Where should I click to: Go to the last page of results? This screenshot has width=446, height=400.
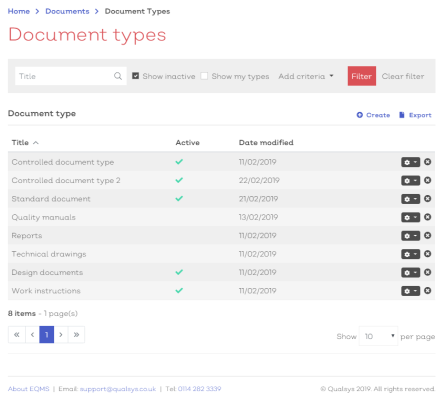click(x=76, y=335)
